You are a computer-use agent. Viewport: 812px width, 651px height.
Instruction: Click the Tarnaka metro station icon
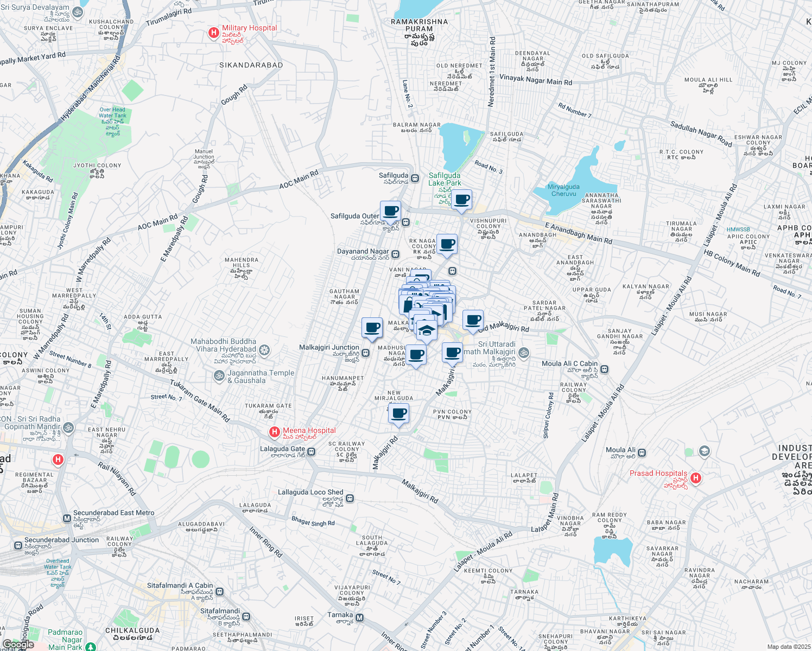point(359,618)
